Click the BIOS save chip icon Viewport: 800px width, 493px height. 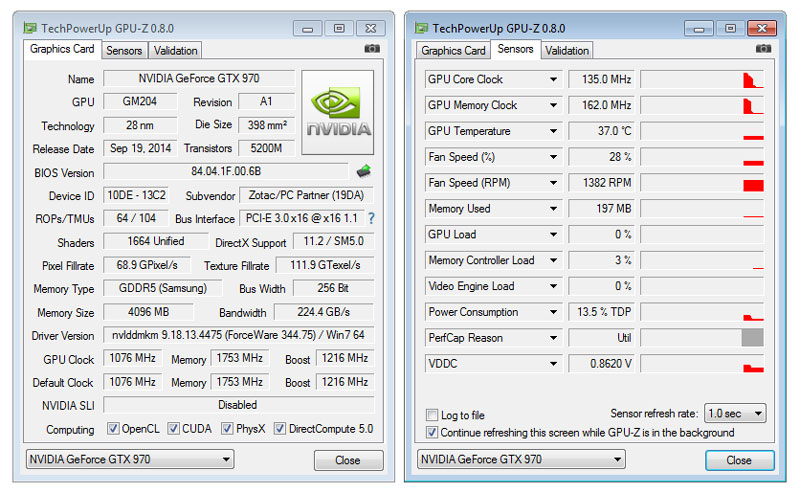pos(364,171)
